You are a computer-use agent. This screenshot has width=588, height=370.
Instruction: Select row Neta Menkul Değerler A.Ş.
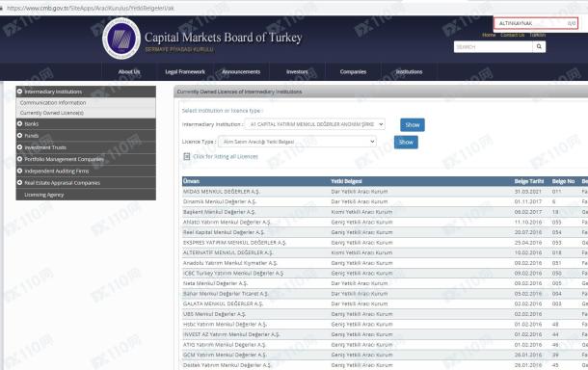[x=385, y=283]
